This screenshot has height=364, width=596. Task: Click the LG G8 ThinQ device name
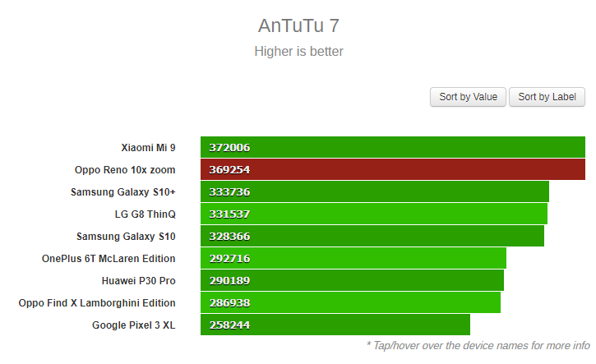click(x=145, y=214)
